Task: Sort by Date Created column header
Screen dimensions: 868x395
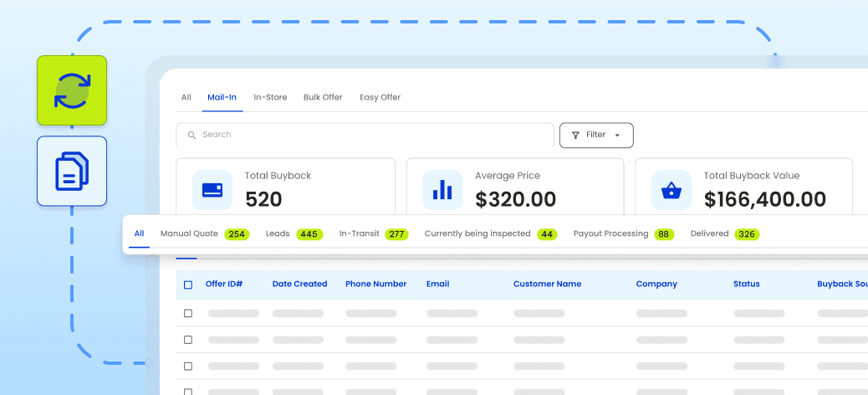Action: [299, 284]
